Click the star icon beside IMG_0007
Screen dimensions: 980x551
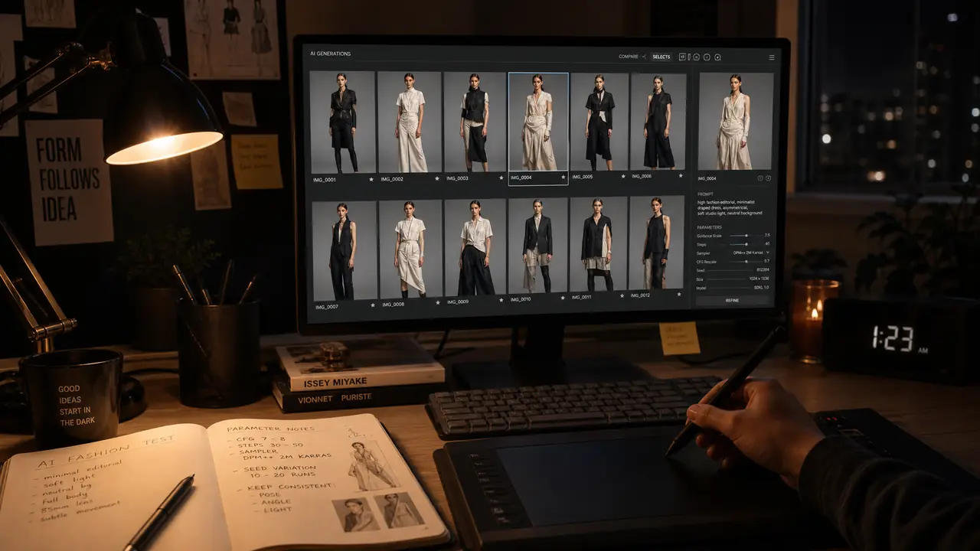(373, 305)
